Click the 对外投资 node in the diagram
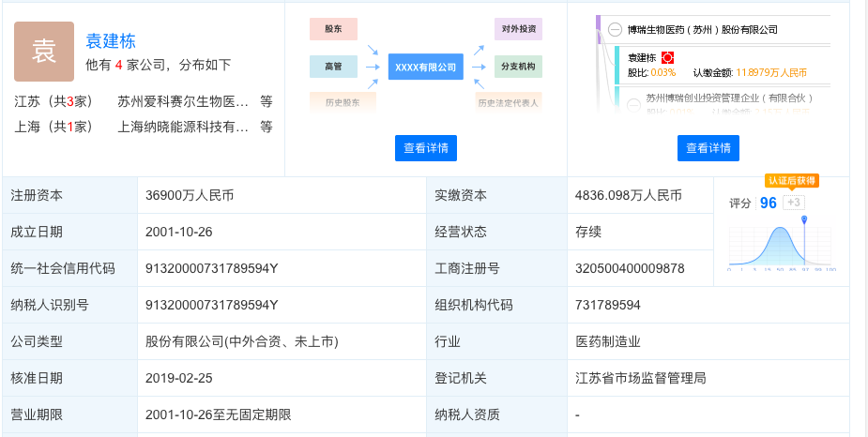868x437 pixels. [518, 29]
